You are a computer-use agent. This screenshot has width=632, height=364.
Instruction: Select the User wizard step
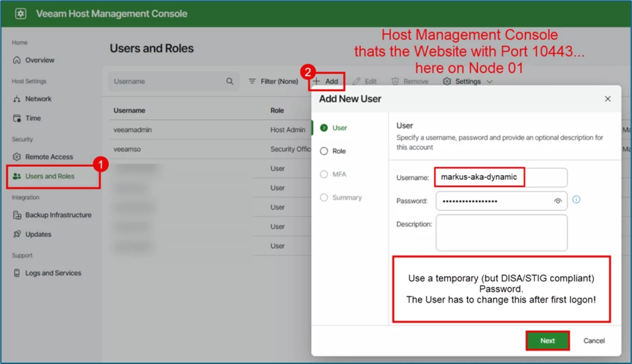click(x=334, y=128)
